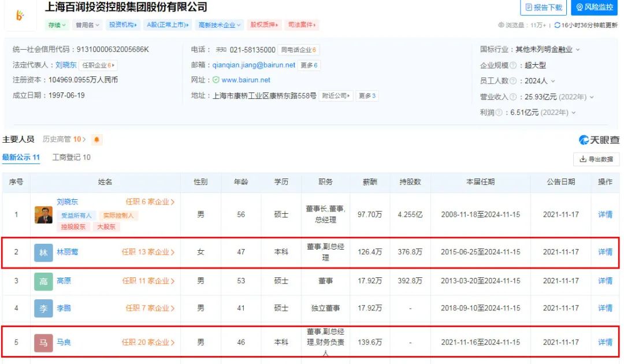
Task: Click the 任职企业6 tag
Action: tap(98, 65)
